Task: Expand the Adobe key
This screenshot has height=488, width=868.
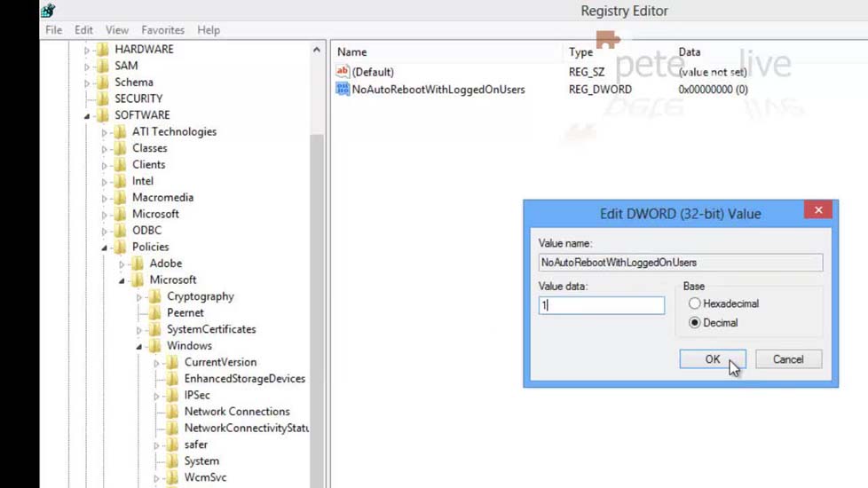Action: 122,264
